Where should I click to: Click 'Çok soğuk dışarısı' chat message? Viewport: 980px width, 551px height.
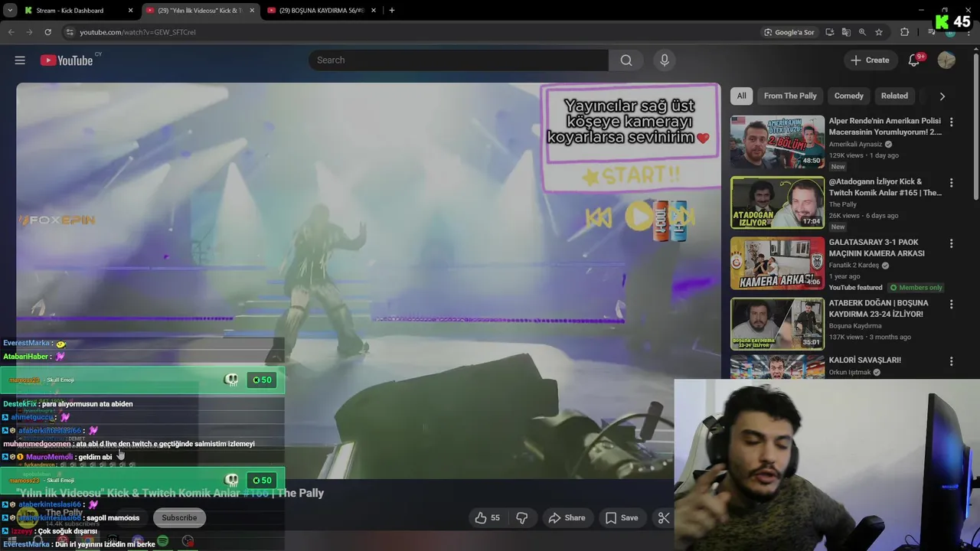pyautogui.click(x=67, y=531)
